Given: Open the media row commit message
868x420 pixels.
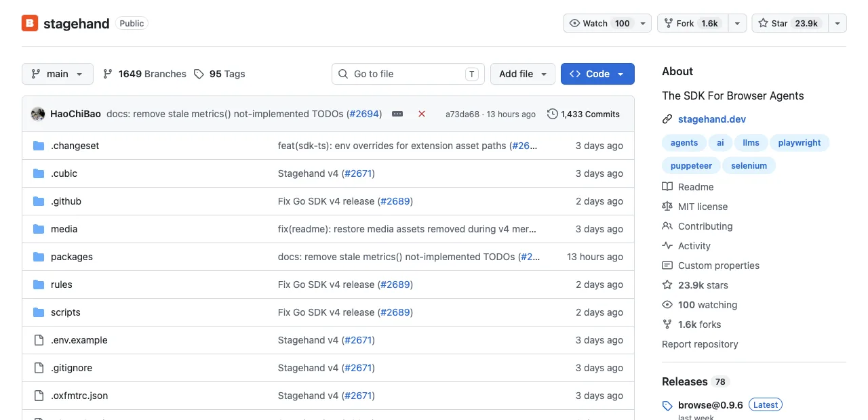Looking at the screenshot, I should pos(407,229).
